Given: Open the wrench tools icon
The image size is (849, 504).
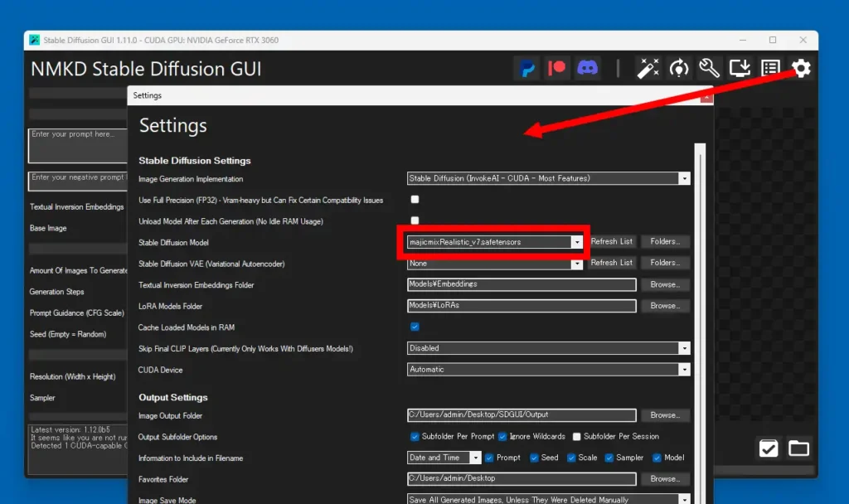Looking at the screenshot, I should coord(709,68).
